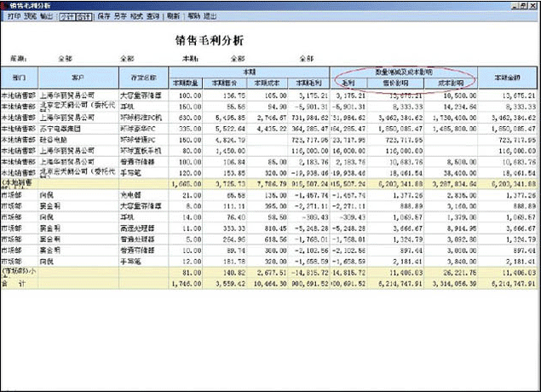The width and height of the screenshot is (541, 392).
Task: Select the item cell 普通处理器
Action: (x=143, y=239)
